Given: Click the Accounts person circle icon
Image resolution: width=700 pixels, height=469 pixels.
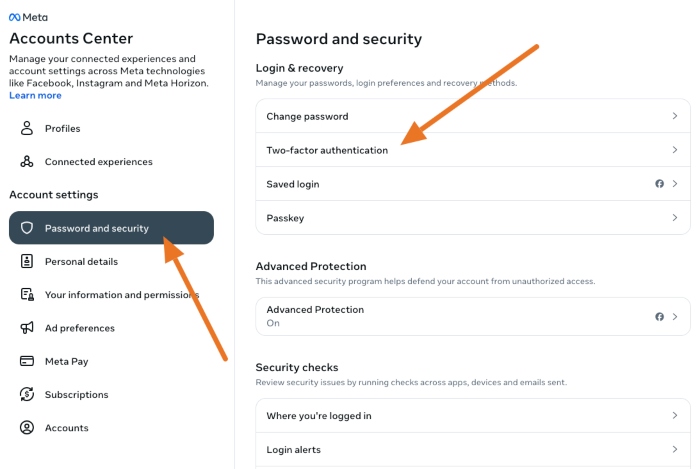Looking at the screenshot, I should click(x=27, y=428).
